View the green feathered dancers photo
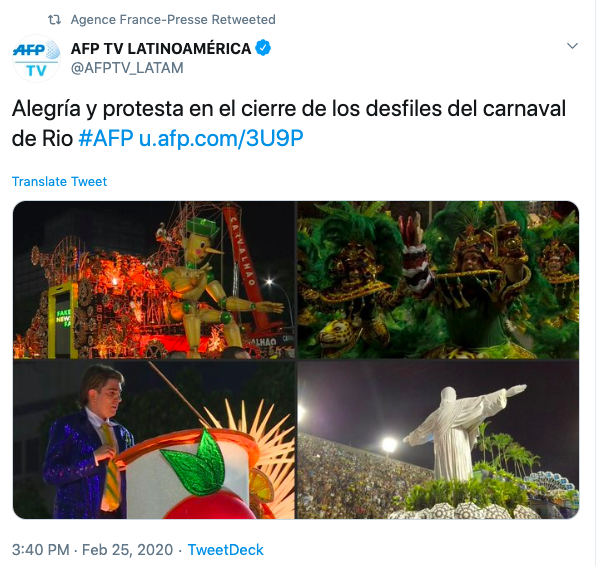 438,280
